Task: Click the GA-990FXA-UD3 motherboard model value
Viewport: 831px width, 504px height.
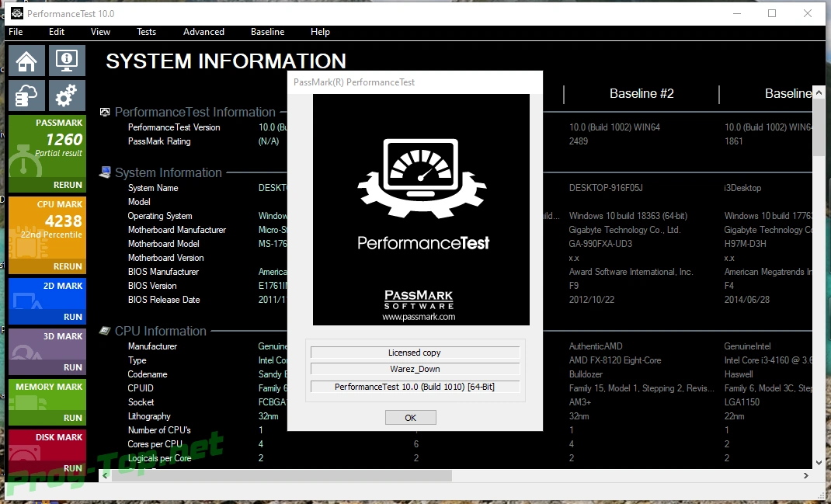Action: coord(600,244)
